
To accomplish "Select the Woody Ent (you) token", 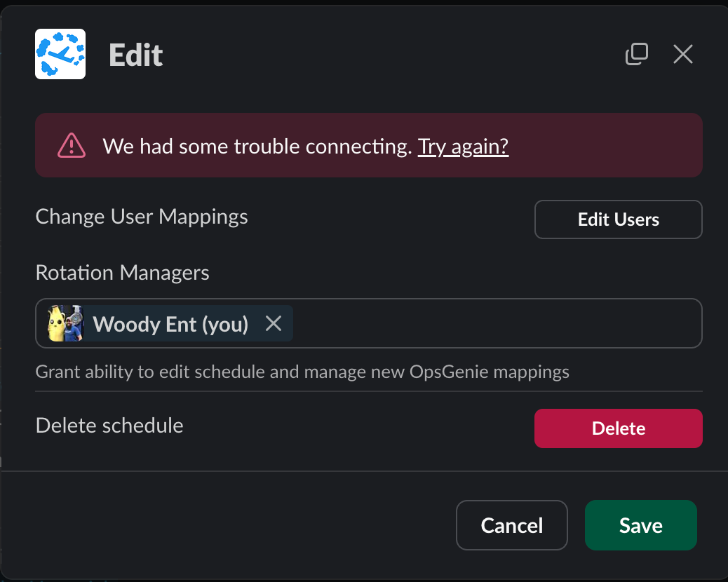I will click(x=172, y=323).
